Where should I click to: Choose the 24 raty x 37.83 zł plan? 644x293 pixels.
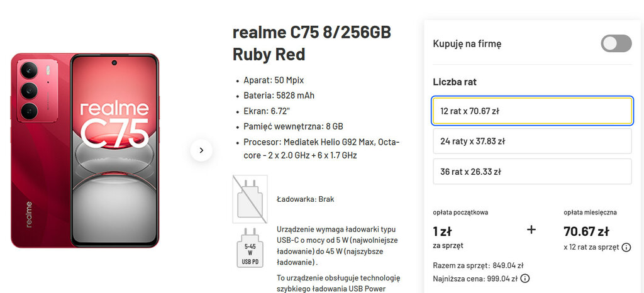click(x=531, y=141)
